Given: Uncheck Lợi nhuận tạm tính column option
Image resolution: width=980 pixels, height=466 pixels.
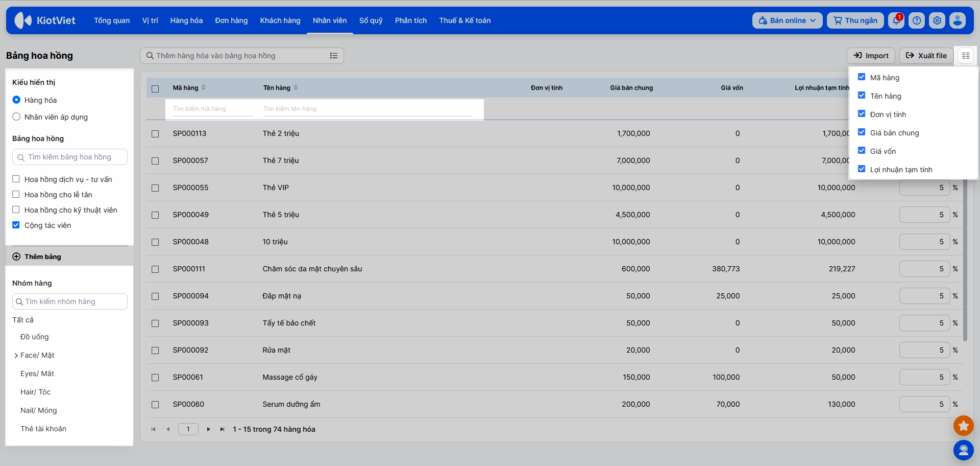Looking at the screenshot, I should tap(862, 169).
